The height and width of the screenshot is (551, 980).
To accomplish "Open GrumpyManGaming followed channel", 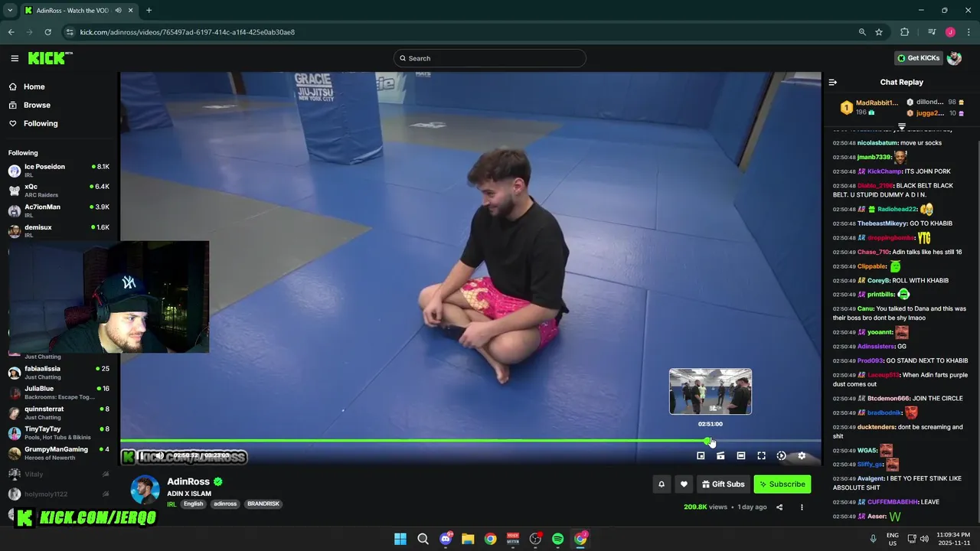I will point(59,452).
